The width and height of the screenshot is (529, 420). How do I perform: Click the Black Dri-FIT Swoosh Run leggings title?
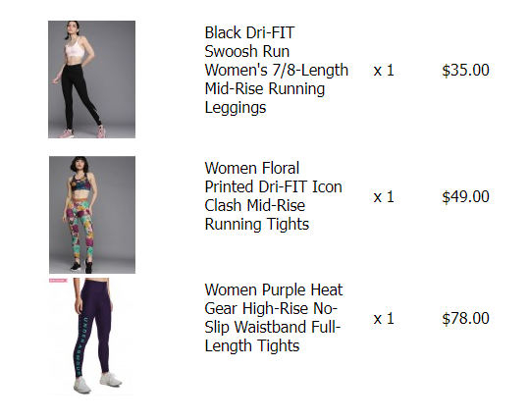(x=277, y=71)
